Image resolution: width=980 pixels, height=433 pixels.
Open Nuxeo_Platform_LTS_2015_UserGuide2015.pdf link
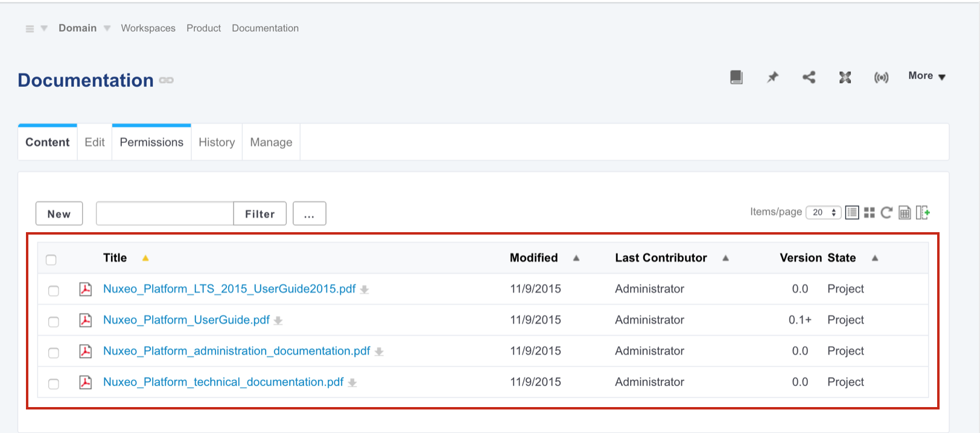click(x=229, y=289)
